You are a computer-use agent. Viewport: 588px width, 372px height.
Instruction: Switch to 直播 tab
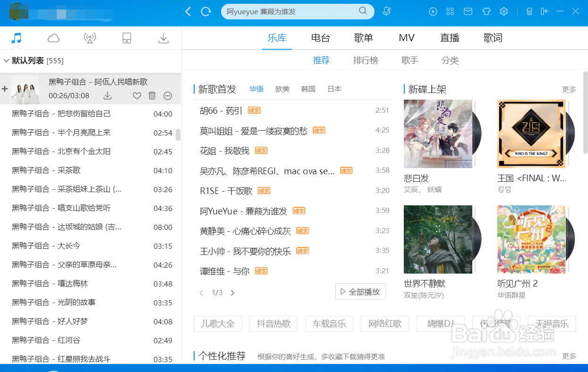450,38
